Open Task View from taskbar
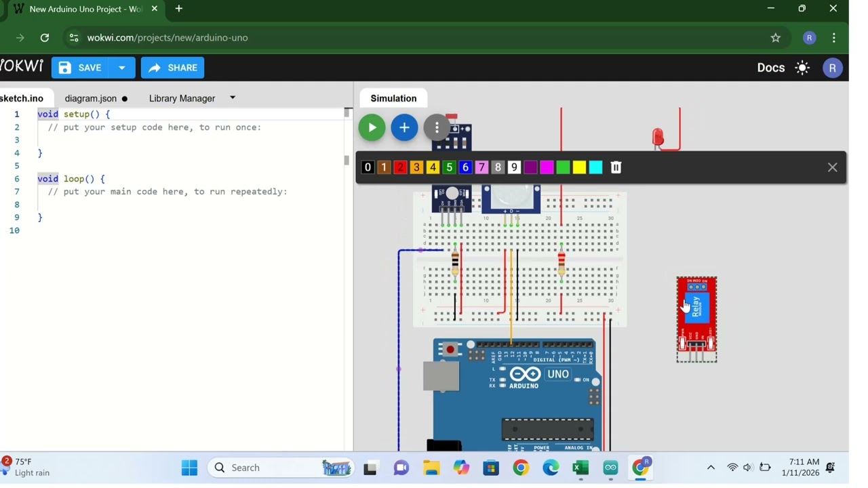Screen dimensions: 868x488 point(370,468)
